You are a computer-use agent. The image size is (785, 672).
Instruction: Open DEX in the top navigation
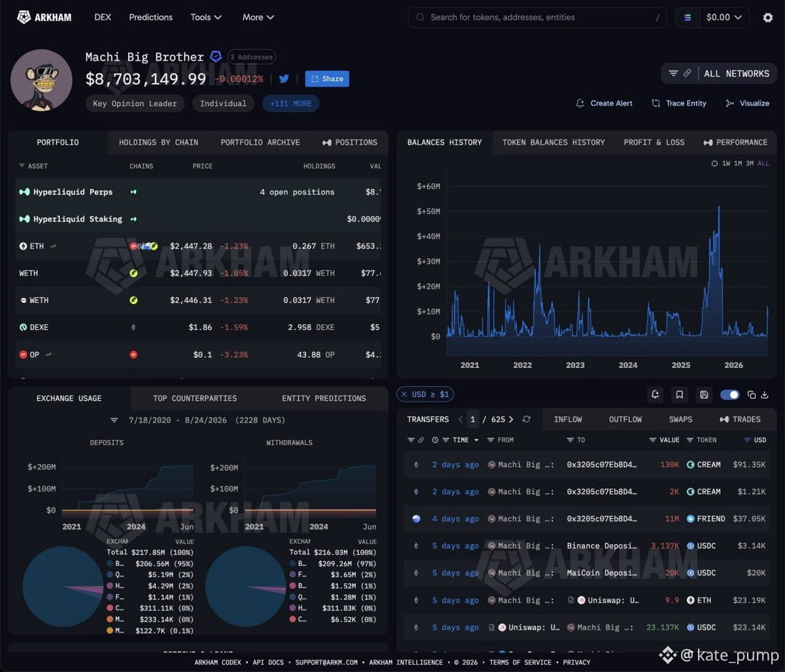click(x=102, y=17)
